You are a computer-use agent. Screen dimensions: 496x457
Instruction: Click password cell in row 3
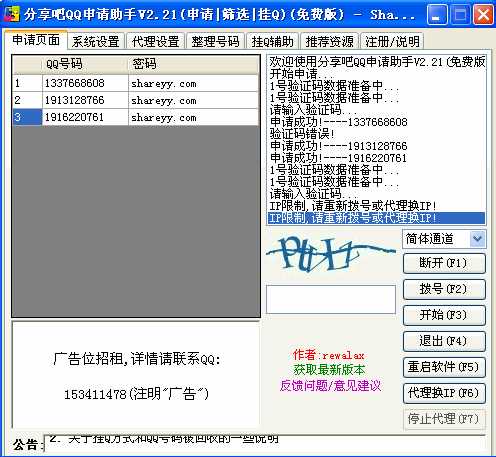pyautogui.click(x=193, y=117)
